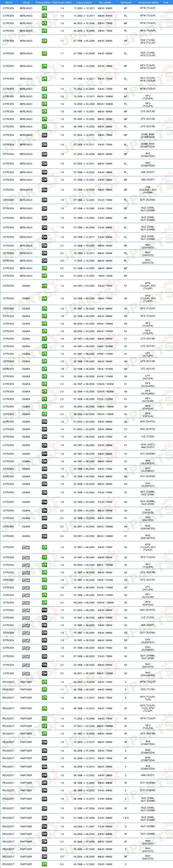Select 'KFX (TU3JP), TU32, KFW (TU3JP)' engine cell

(x=148, y=708)
